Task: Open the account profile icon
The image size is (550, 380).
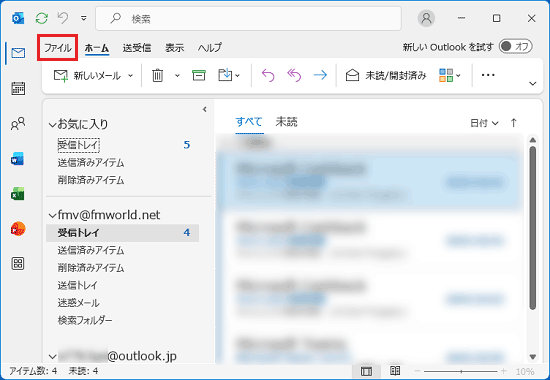Action: [x=426, y=18]
